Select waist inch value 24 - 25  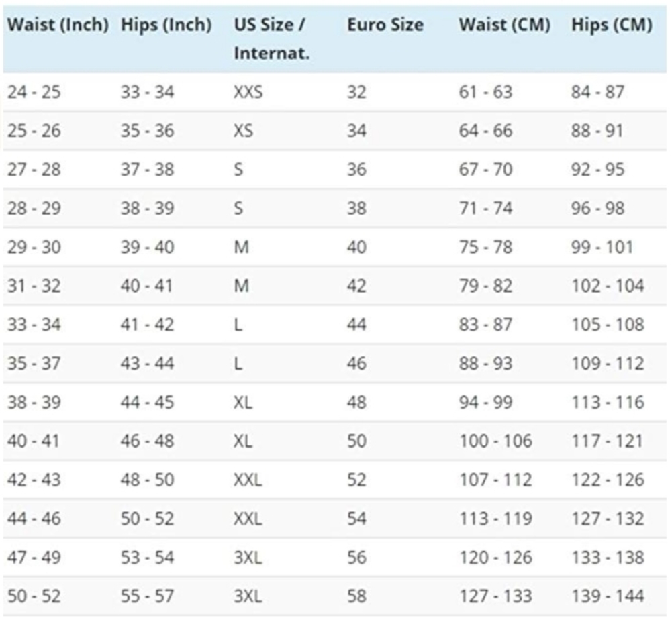point(34,92)
